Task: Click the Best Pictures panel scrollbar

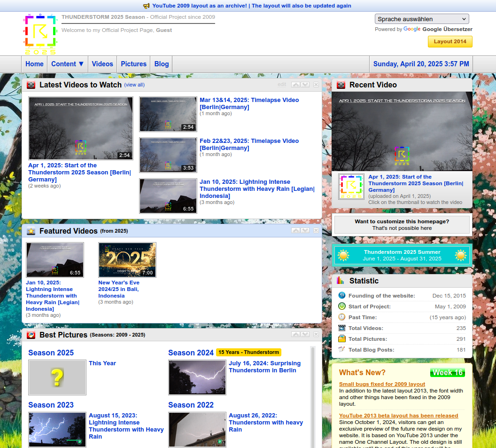Action: pos(313,395)
